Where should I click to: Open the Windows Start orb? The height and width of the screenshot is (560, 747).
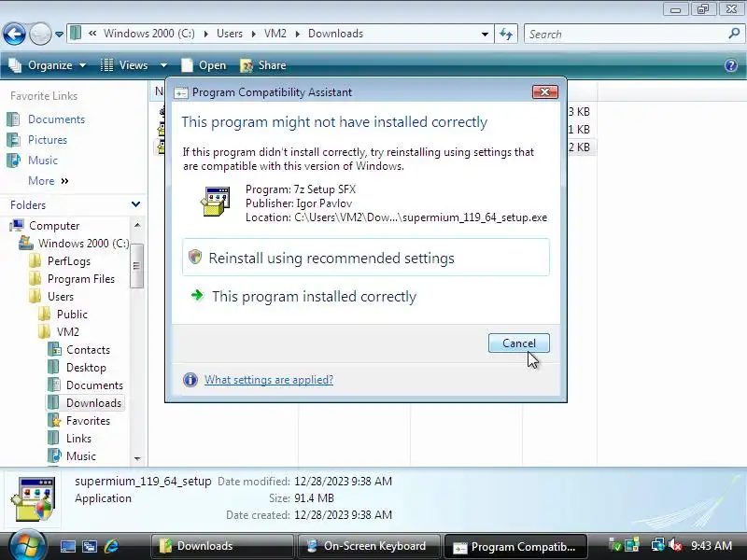(x=27, y=545)
